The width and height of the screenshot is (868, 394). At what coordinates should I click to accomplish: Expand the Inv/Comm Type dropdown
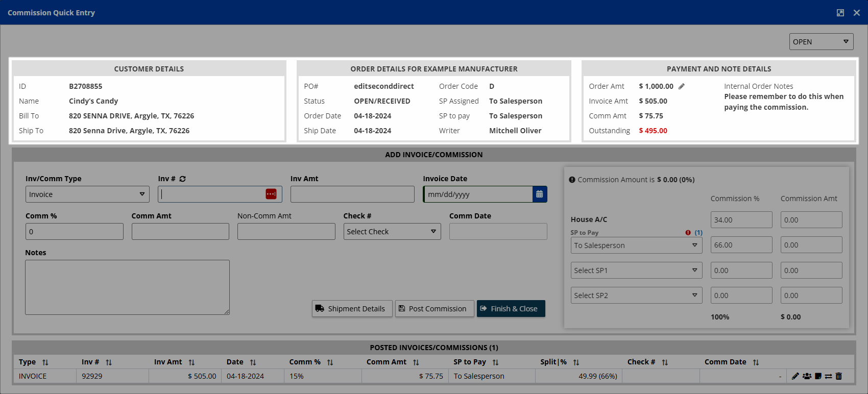[87, 194]
